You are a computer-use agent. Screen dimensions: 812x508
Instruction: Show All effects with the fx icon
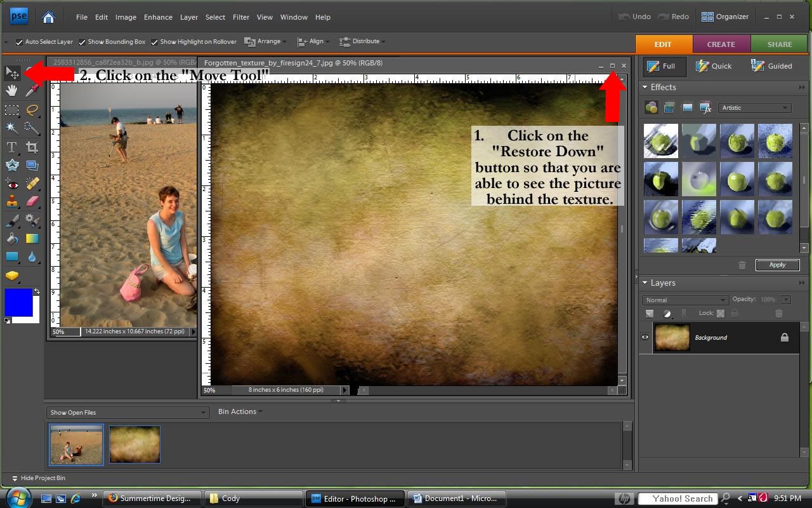tap(705, 107)
